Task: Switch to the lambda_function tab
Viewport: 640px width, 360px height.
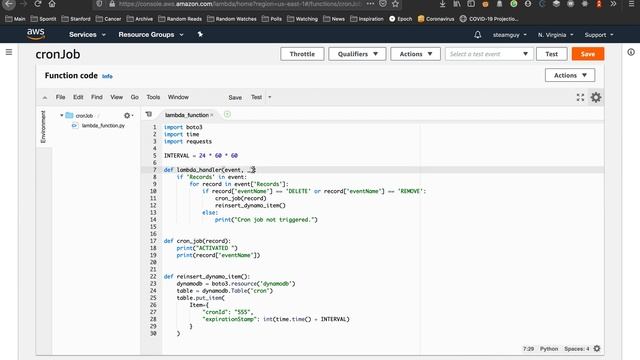Action: pyautogui.click(x=187, y=115)
